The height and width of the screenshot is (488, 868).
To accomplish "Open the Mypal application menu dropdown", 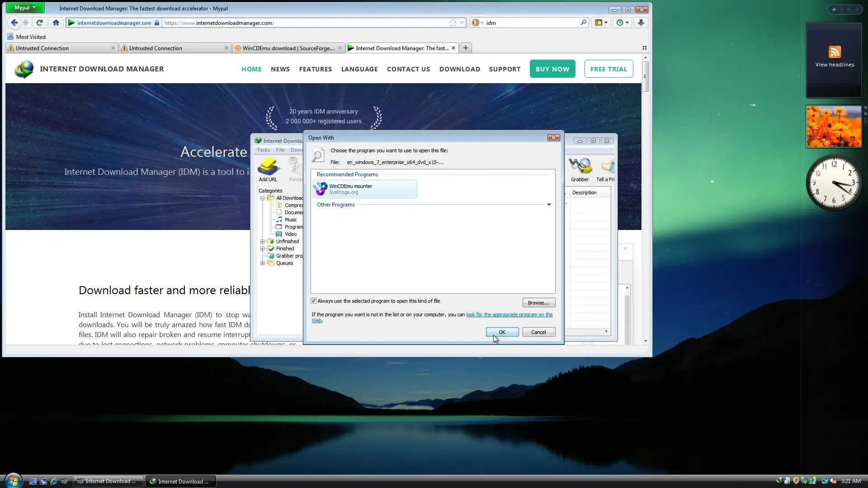I will (x=25, y=8).
